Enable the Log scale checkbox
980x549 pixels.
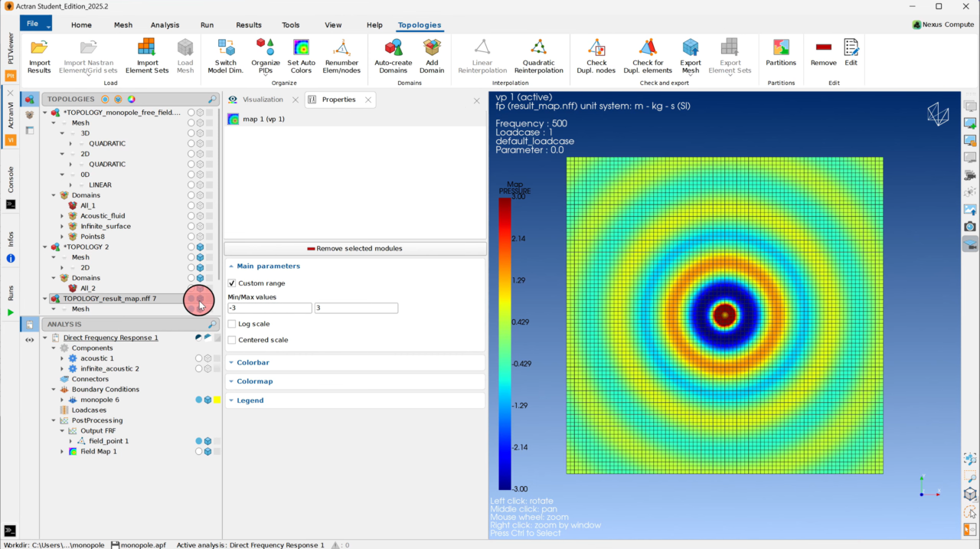click(232, 324)
